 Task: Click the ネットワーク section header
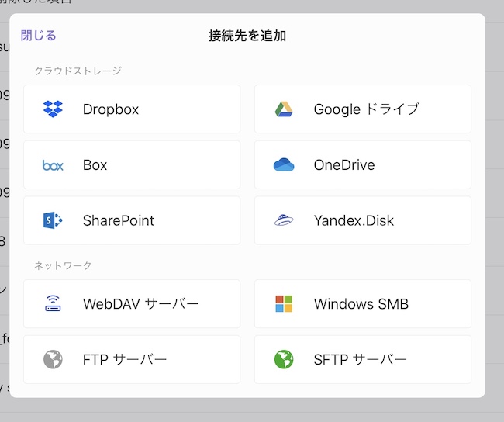pos(63,265)
